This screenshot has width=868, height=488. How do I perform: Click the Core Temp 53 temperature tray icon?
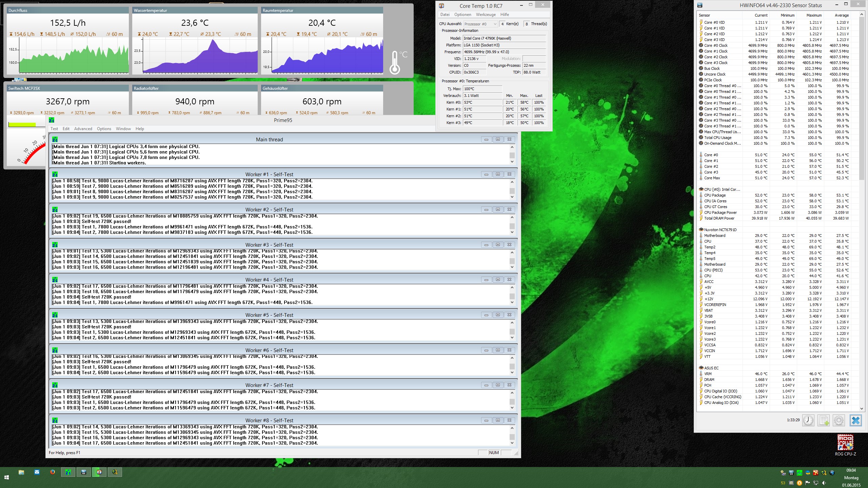(783, 483)
